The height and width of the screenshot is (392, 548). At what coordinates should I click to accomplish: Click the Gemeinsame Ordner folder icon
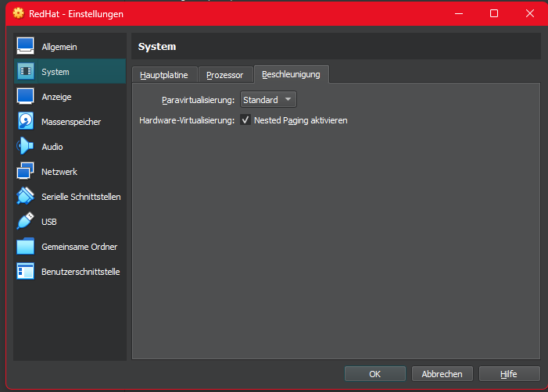click(x=26, y=247)
